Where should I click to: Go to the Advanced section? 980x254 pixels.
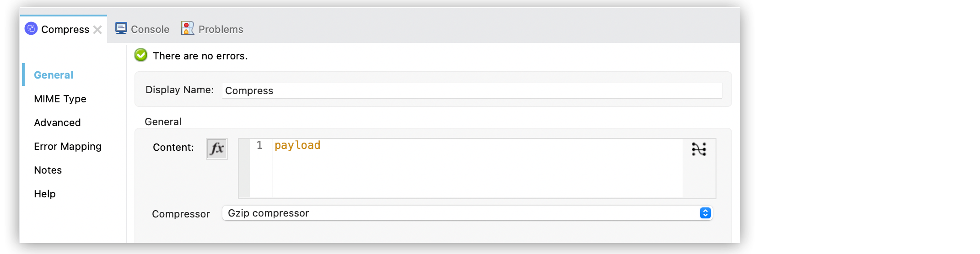pyautogui.click(x=57, y=122)
